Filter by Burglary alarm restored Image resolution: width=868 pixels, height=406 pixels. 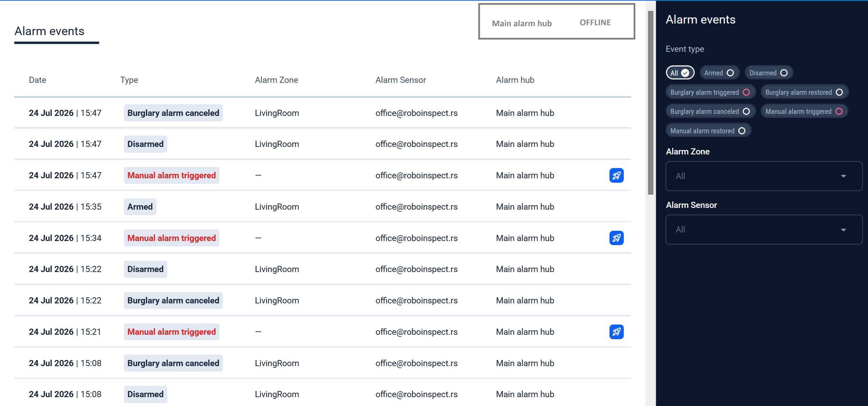pos(804,92)
